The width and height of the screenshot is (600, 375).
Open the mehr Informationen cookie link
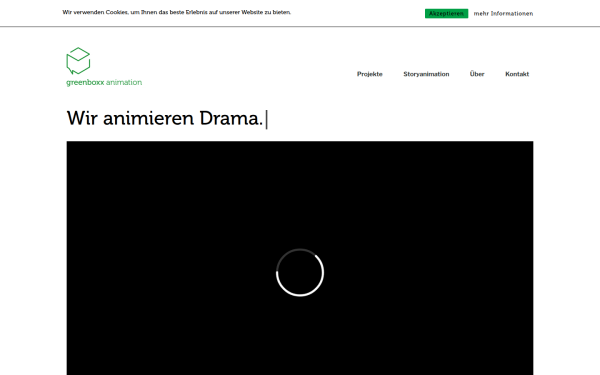[503, 13]
